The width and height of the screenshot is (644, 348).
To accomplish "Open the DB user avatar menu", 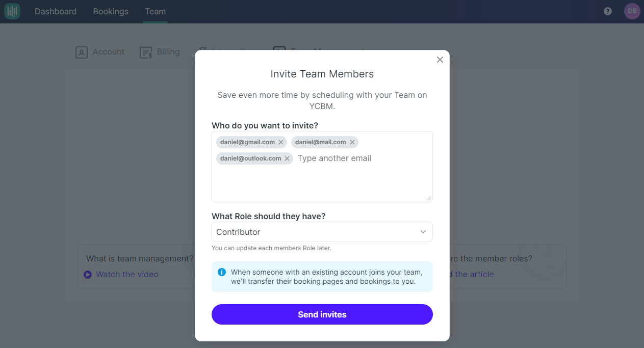I will point(632,11).
